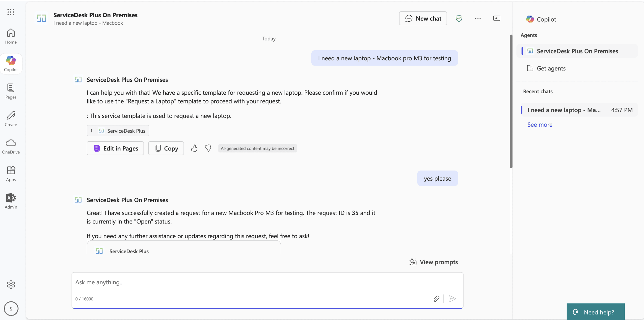Screen dimensions: 644x320
Task: Open ServiceDesk Plus citation reference 1
Action: pos(118,131)
